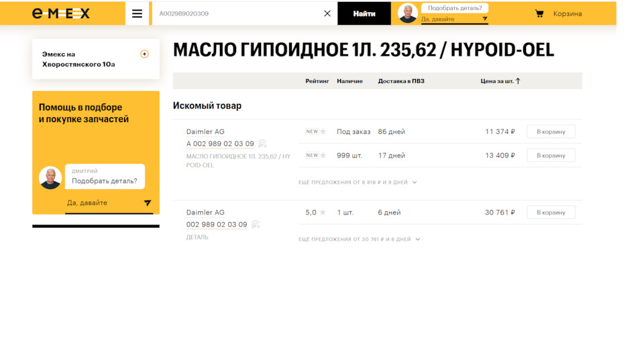This screenshot has width=644, height=362.
Task: Clear the search field with X
Action: pyautogui.click(x=327, y=13)
